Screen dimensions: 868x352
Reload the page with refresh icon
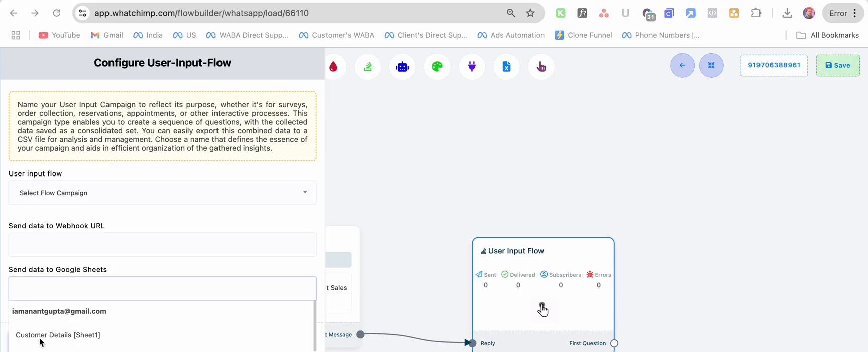[x=57, y=13]
